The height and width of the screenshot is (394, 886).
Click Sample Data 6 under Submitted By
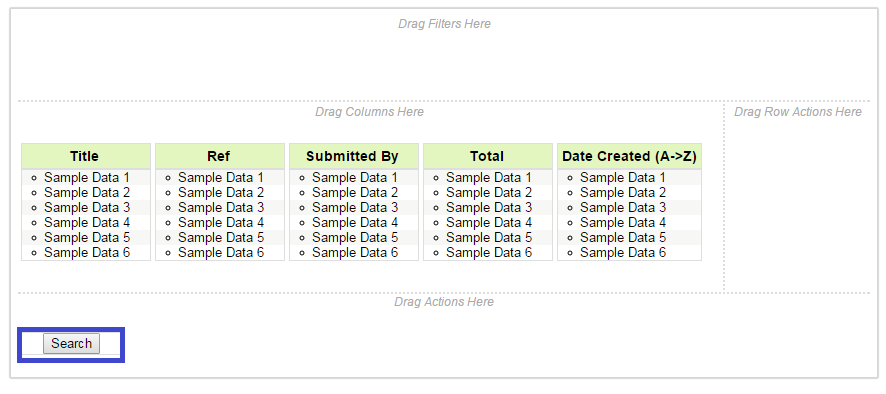click(355, 253)
